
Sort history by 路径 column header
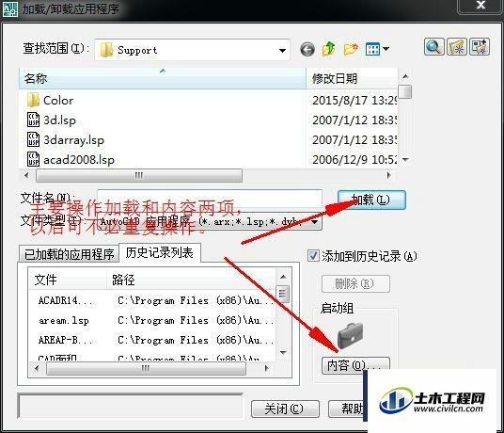[191, 280]
